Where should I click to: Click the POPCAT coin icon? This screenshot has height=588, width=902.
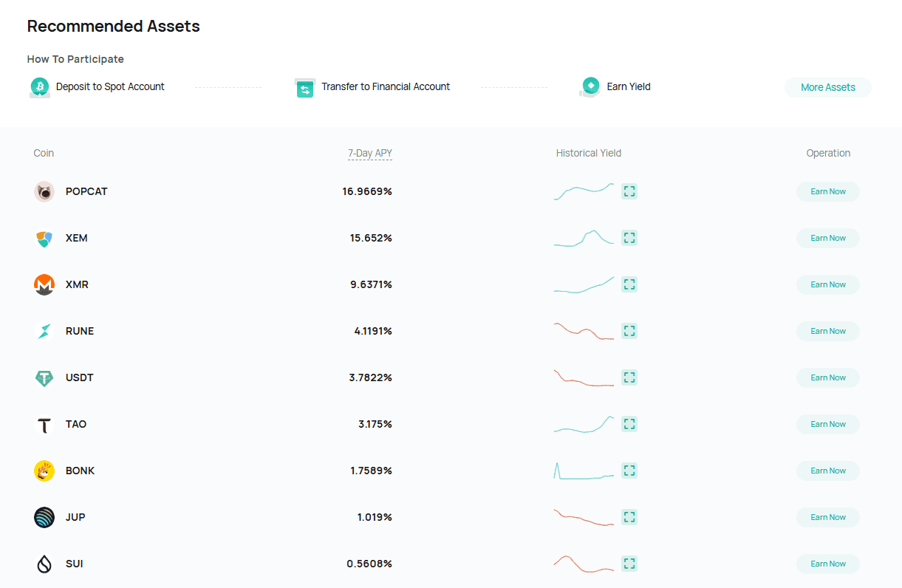[x=44, y=191]
